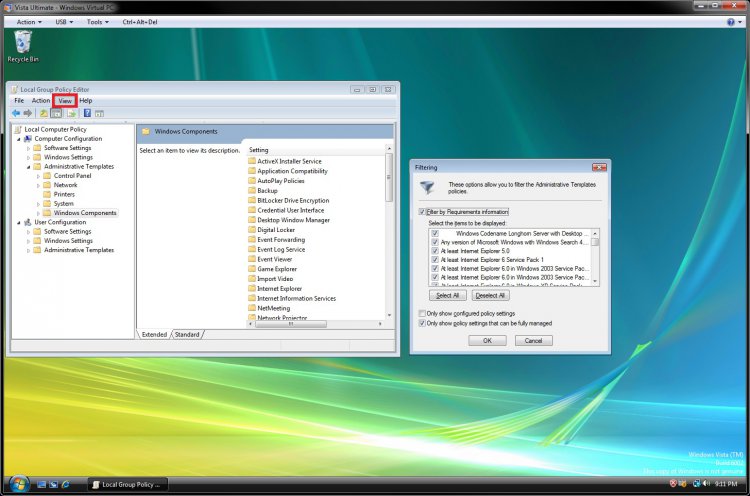This screenshot has width=750, height=496.
Task: Expand the System tree node
Action: pos(38,204)
